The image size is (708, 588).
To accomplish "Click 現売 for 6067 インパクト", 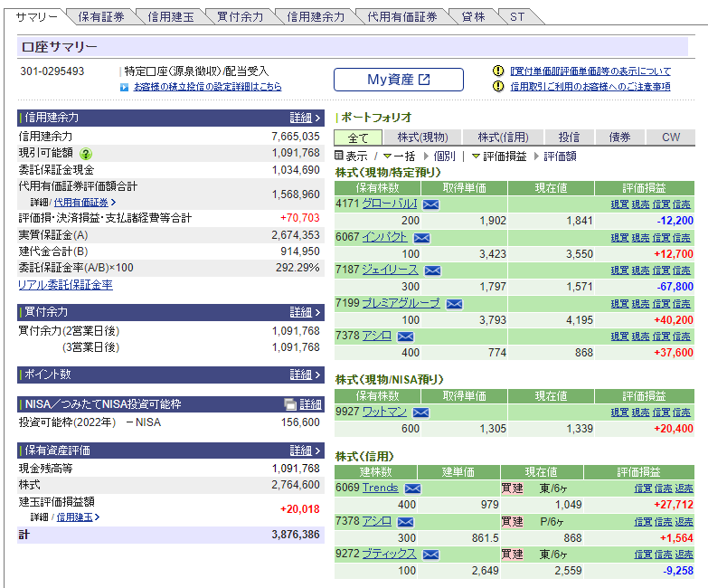I will coord(640,238).
